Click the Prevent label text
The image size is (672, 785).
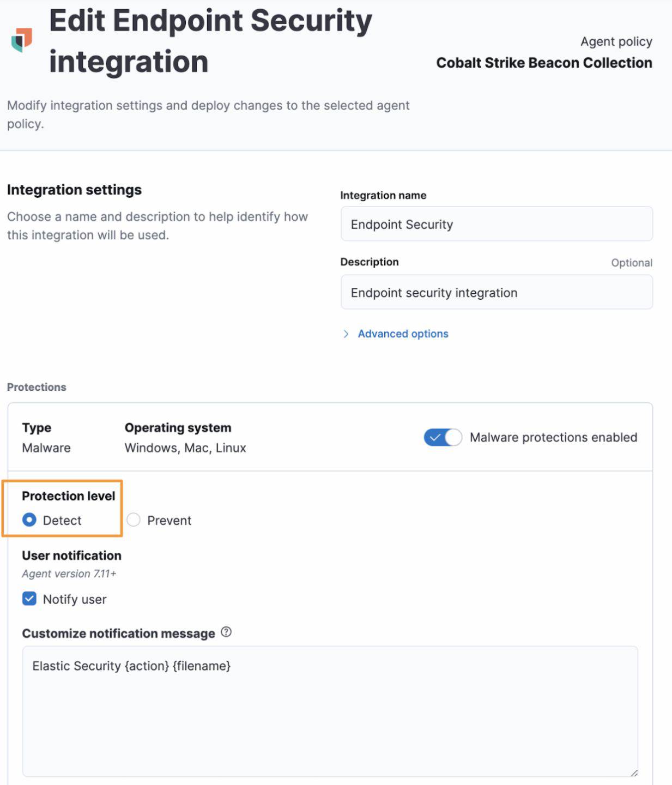169,521
